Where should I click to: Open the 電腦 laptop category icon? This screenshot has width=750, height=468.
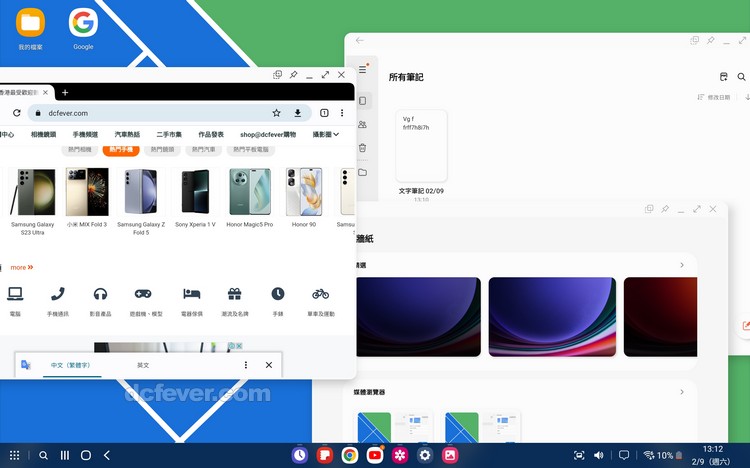pyautogui.click(x=15, y=294)
